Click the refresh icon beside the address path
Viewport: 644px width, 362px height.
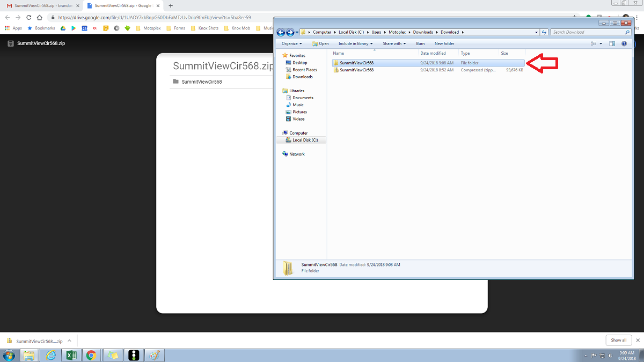coord(544,32)
